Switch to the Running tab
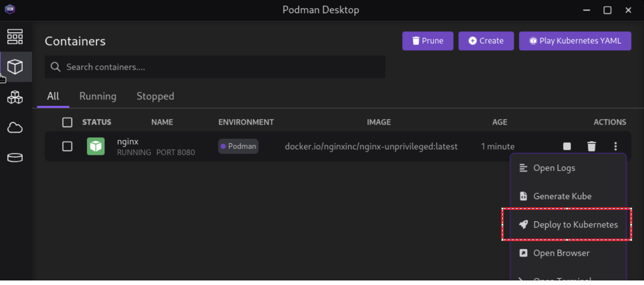Image resolution: width=644 pixels, height=285 pixels. (x=97, y=96)
